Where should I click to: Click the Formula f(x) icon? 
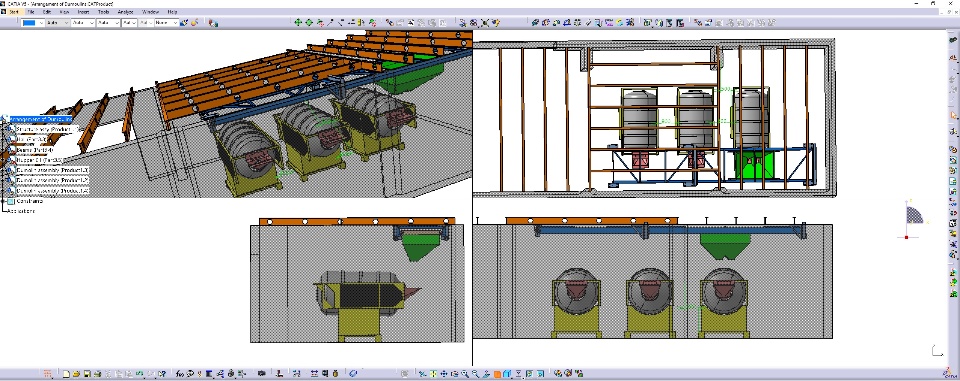pyautogui.click(x=179, y=373)
